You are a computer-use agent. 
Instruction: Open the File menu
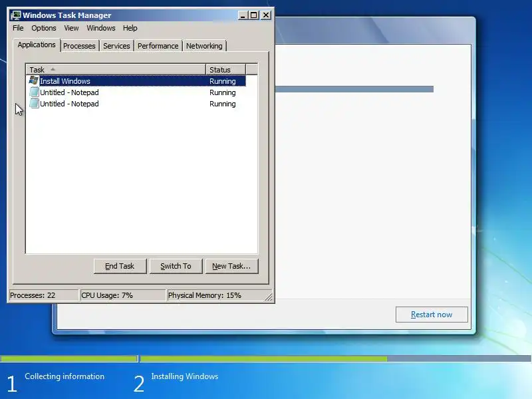coord(18,28)
